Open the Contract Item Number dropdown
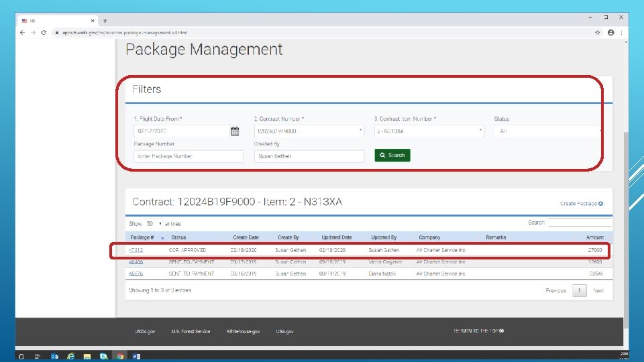The width and height of the screenshot is (644, 362). [429, 131]
